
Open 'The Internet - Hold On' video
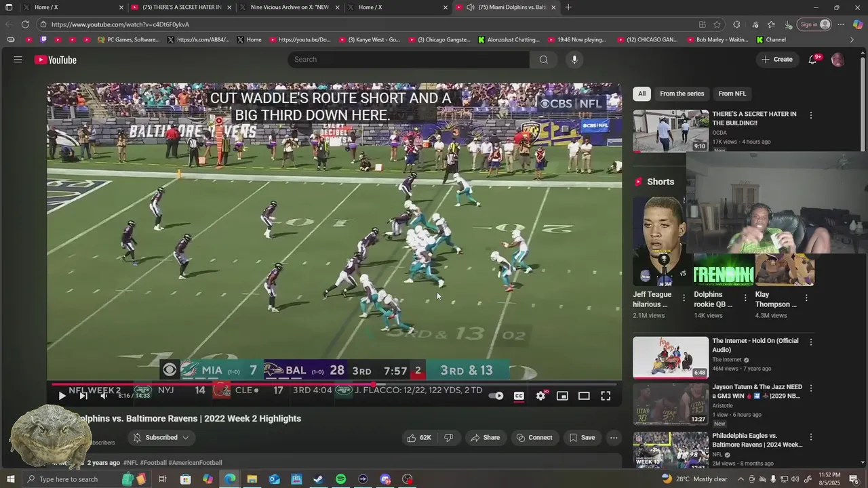(x=671, y=357)
